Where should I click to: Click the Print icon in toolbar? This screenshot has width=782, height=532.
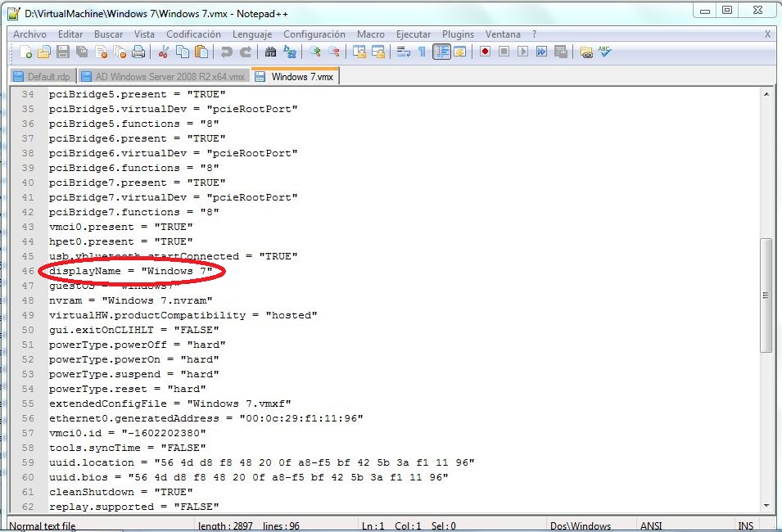[x=138, y=52]
